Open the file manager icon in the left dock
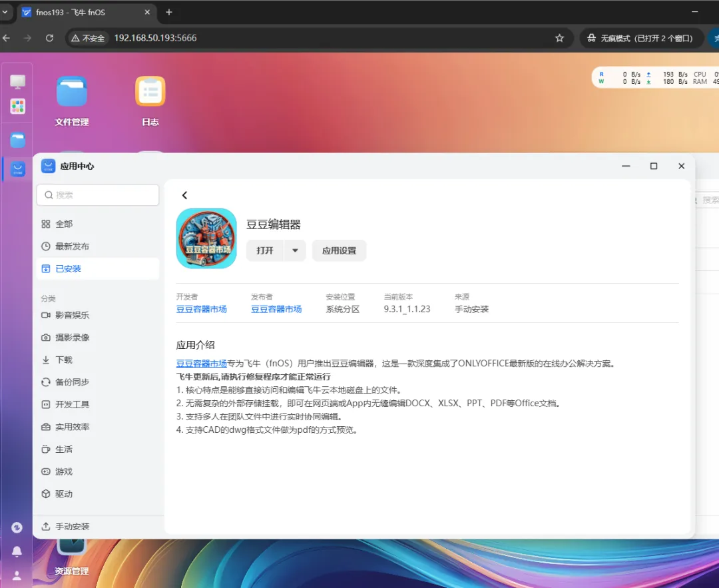 [x=17, y=140]
